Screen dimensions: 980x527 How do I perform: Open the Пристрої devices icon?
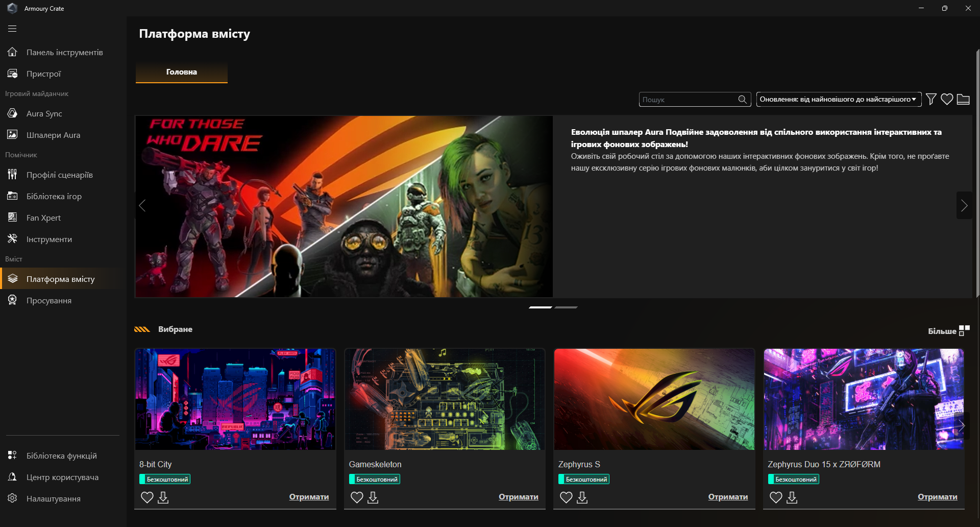12,74
